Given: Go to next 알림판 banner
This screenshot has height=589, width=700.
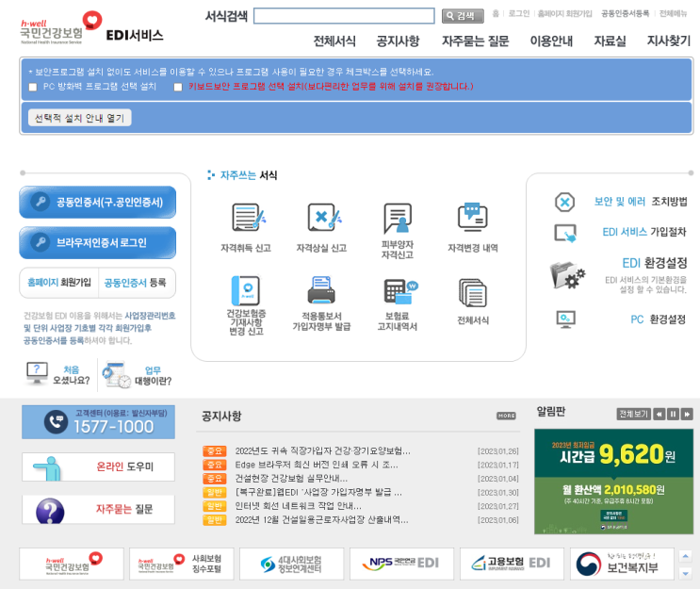Looking at the screenshot, I should [x=687, y=414].
